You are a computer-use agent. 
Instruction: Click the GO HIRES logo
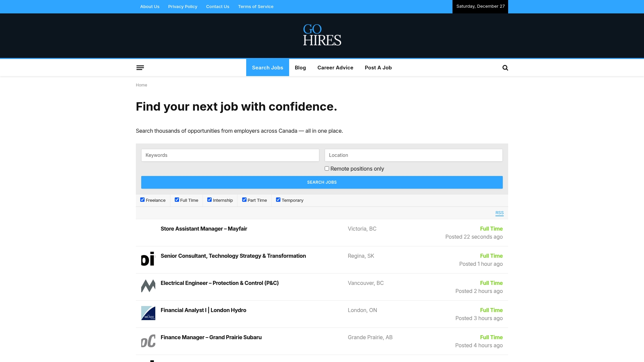click(x=322, y=35)
